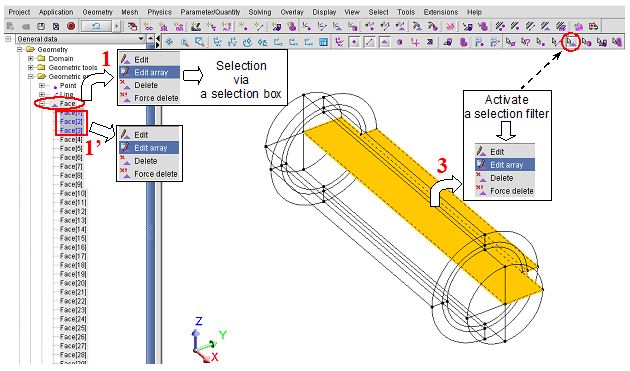Click the four-view layout icon
The height and width of the screenshot is (371, 630).
click(323, 42)
